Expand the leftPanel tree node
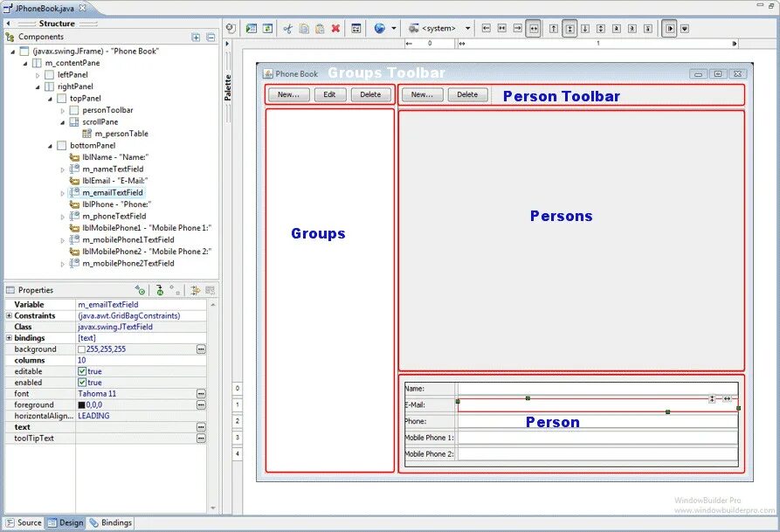This screenshot has width=780, height=532. click(38, 75)
